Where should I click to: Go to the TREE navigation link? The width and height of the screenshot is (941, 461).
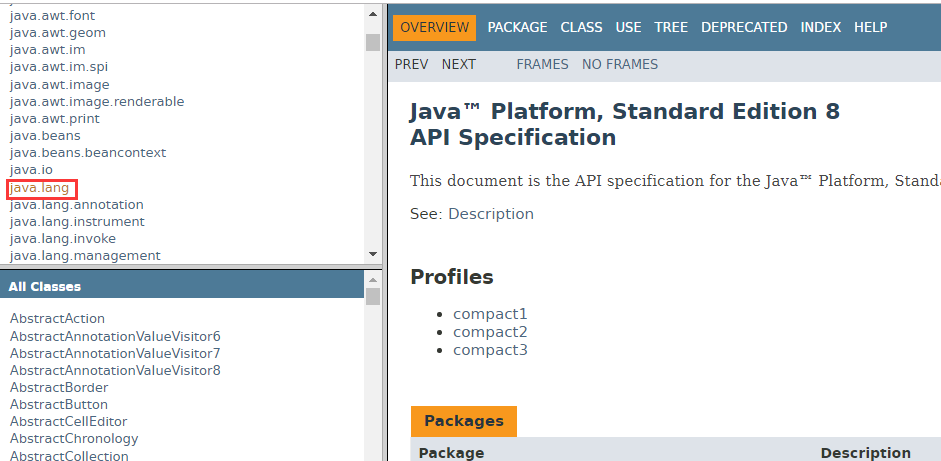point(671,28)
